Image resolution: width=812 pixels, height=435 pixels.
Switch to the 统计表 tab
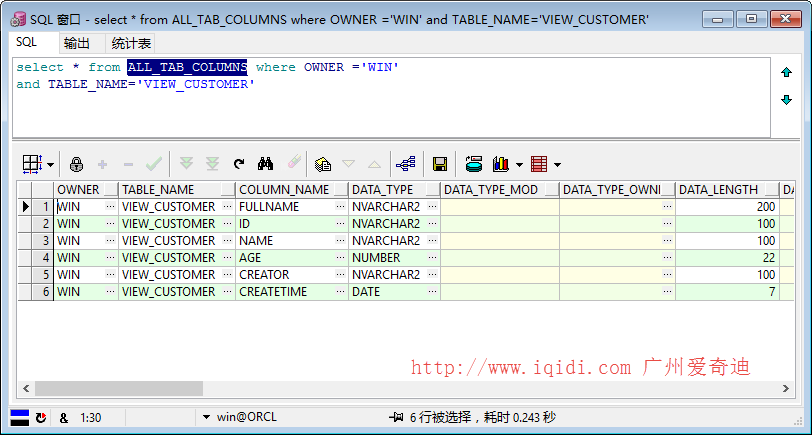click(x=131, y=44)
